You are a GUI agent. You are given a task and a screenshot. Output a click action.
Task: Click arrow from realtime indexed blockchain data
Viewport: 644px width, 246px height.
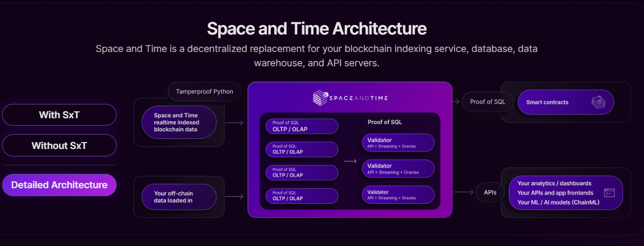pyautogui.click(x=234, y=123)
